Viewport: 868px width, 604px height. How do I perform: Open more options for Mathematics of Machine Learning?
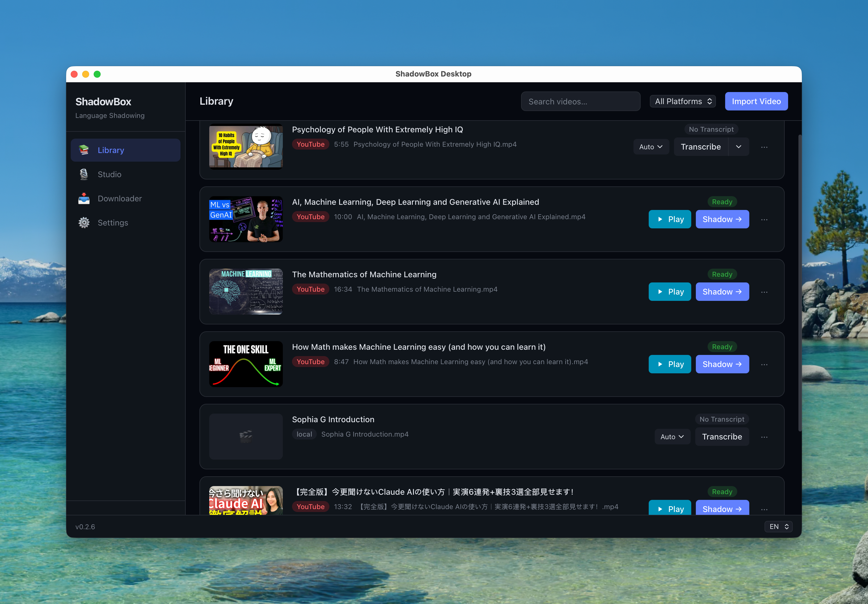coord(764,292)
